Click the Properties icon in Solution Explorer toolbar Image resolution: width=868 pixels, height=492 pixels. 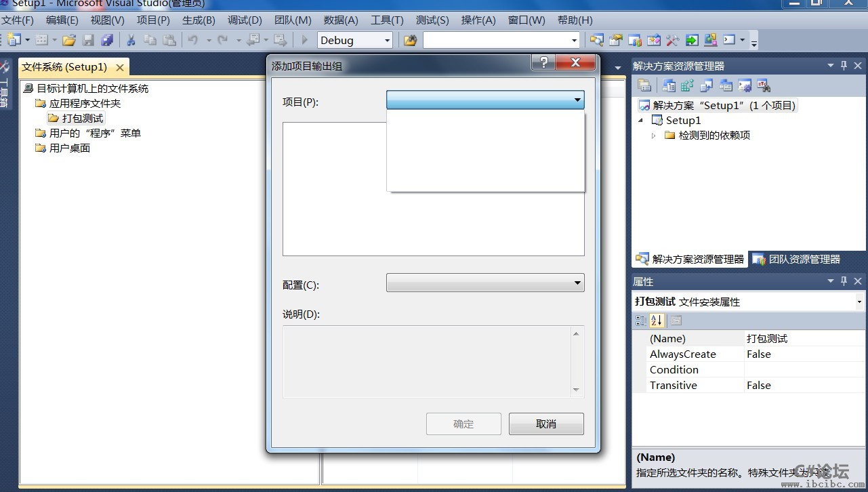coord(645,85)
